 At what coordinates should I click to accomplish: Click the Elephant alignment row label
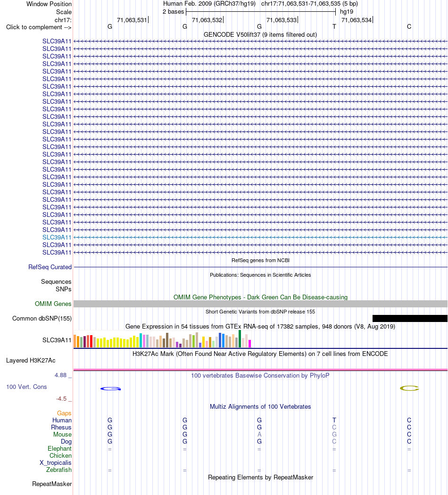tap(60, 449)
